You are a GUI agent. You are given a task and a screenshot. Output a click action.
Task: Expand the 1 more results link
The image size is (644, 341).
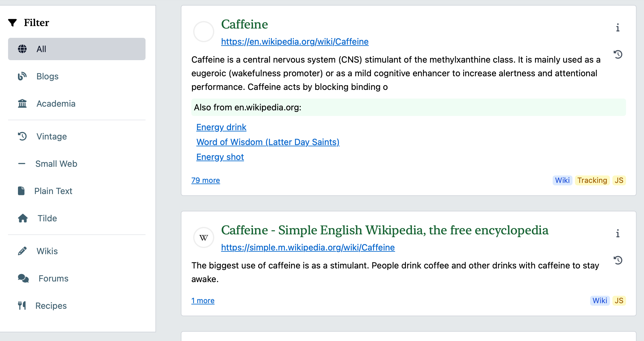[203, 301]
